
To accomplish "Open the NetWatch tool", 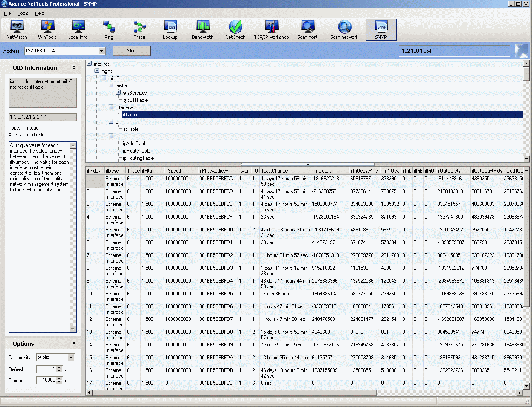I will click(17, 30).
